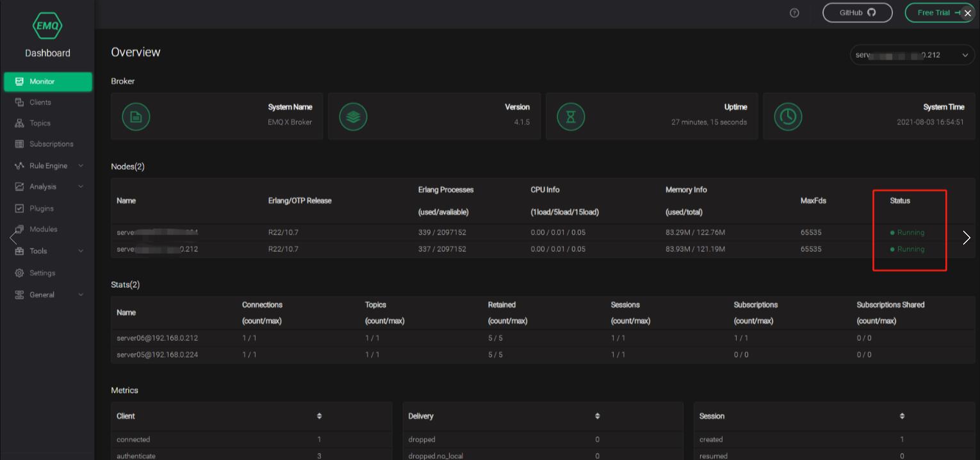Viewport: 980px width, 460px height.
Task: Click Running status of first node
Action: (x=908, y=233)
